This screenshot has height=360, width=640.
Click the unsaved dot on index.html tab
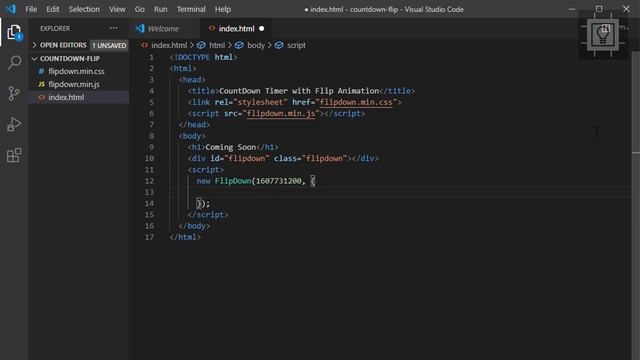[x=262, y=29]
